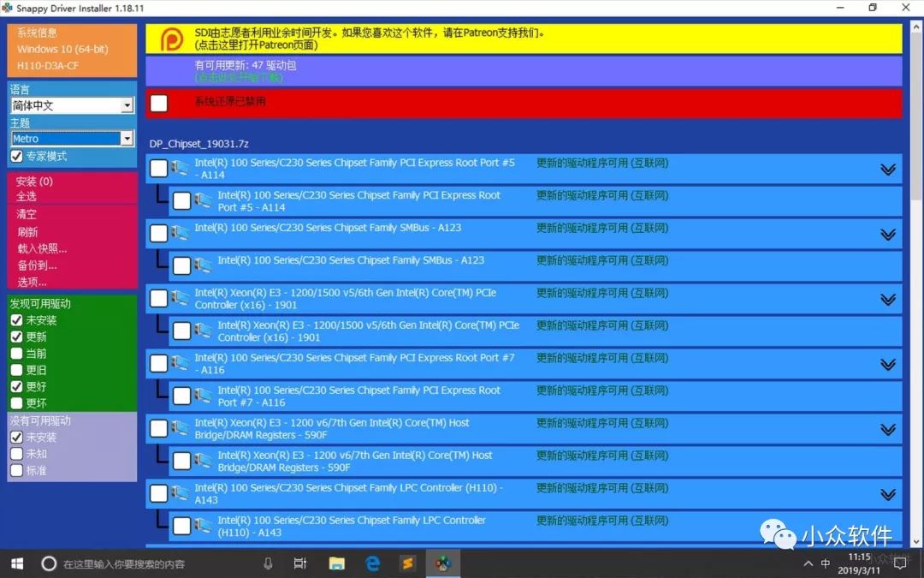Click the device icon next to LPC Controller (H110) driver
The height and width of the screenshot is (578, 924).
click(179, 493)
